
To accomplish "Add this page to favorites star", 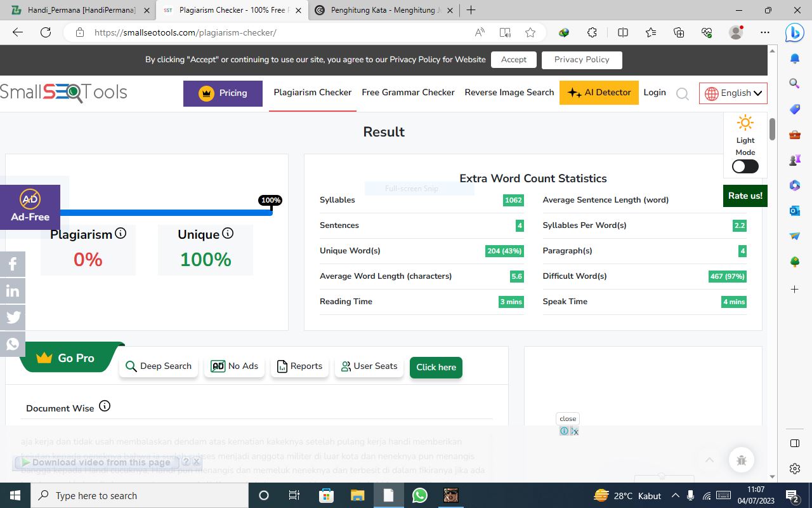I will 530,32.
